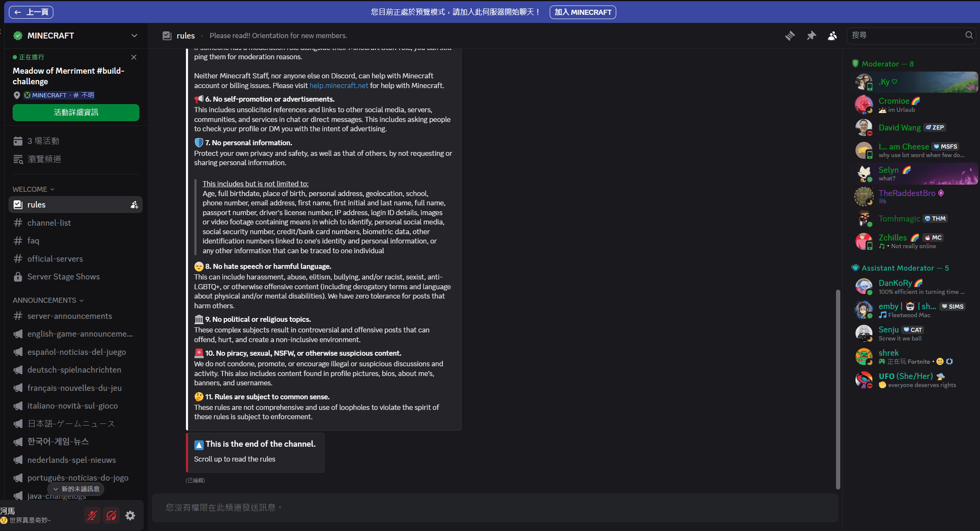Close the Meadow of Merriment event card

pyautogui.click(x=134, y=57)
